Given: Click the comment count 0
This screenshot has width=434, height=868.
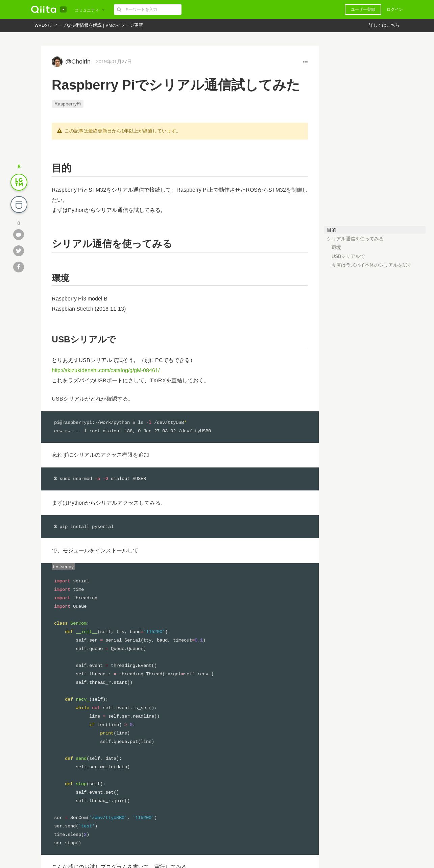Looking at the screenshot, I should click(x=19, y=223).
